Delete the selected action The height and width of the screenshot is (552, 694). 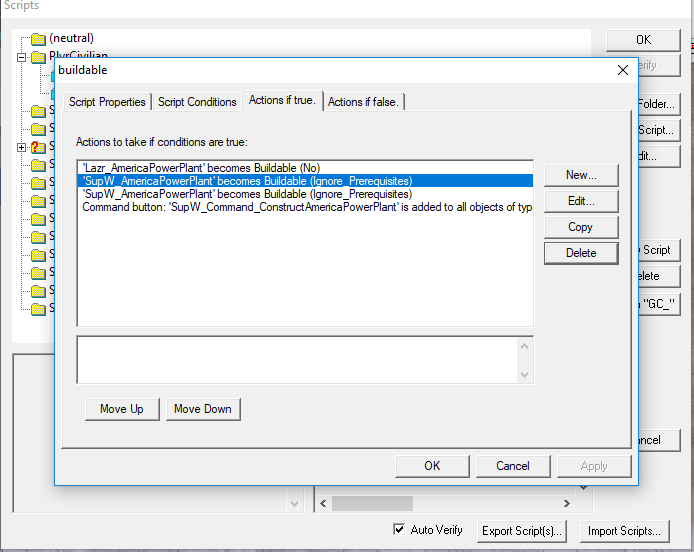pos(580,253)
